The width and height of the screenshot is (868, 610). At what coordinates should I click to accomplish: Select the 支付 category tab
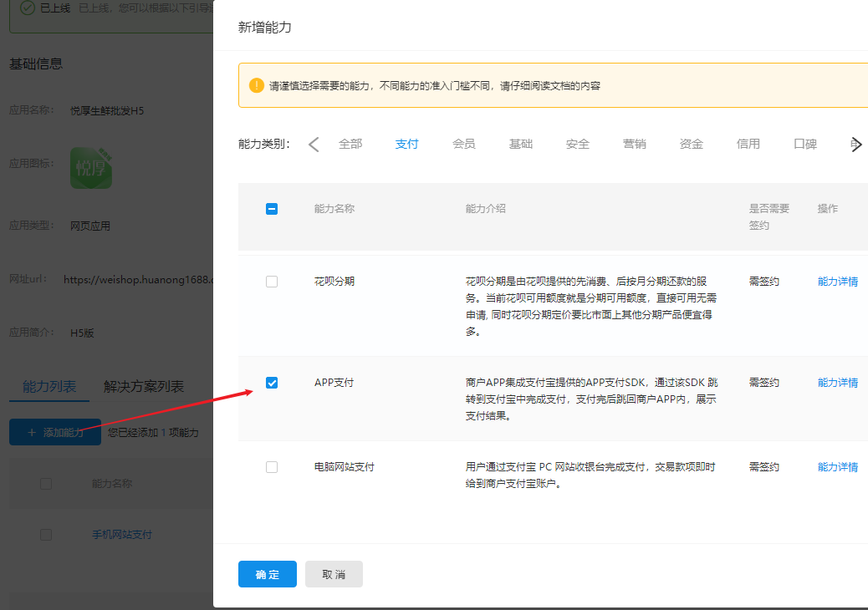pyautogui.click(x=407, y=144)
